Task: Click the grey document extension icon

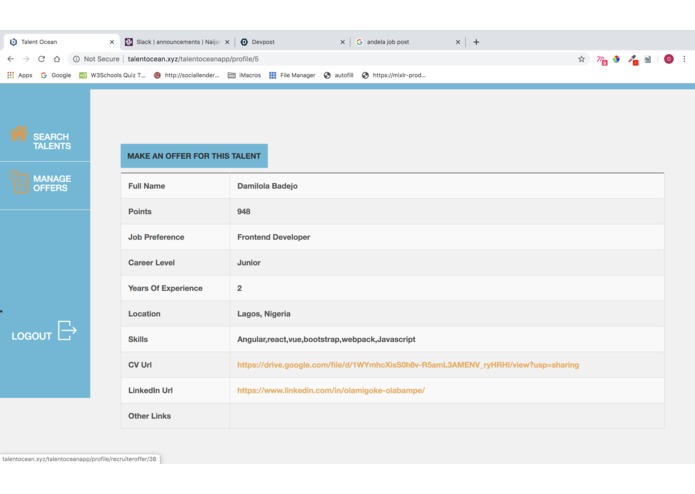Action: tap(648, 59)
